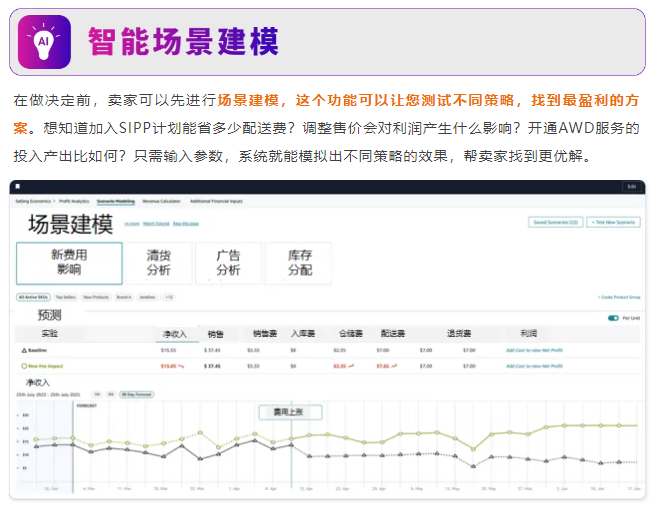The image size is (654, 513).
Task: Click the Create Product Group link
Action: (618, 297)
